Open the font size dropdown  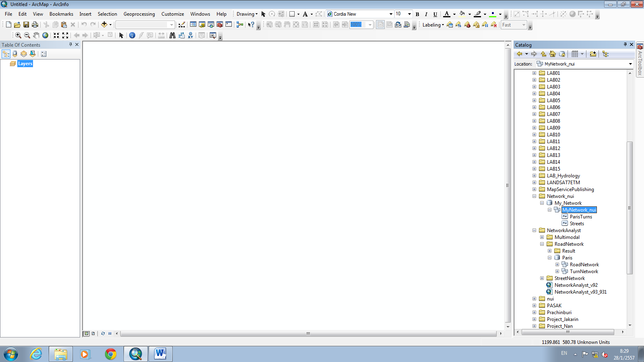[409, 14]
